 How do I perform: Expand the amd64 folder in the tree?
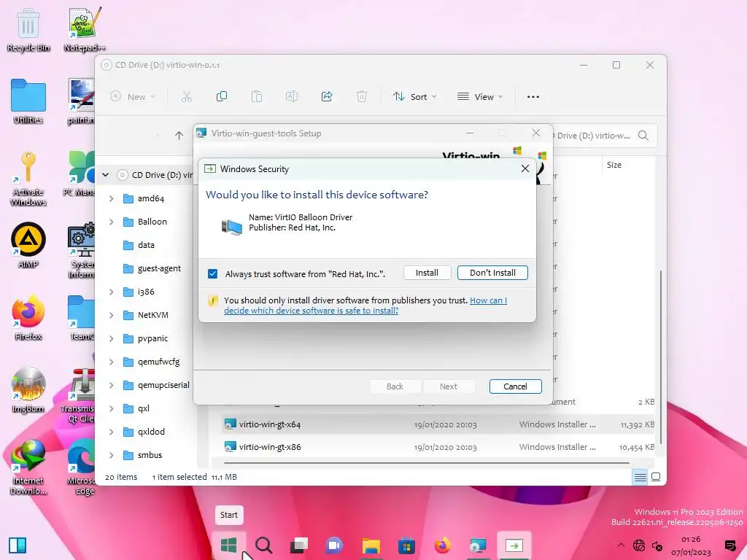(x=111, y=198)
